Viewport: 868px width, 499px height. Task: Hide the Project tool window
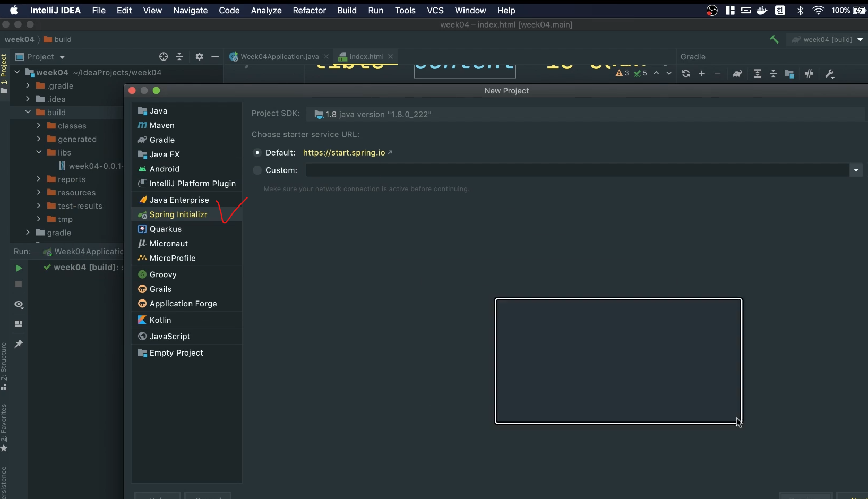tap(215, 57)
